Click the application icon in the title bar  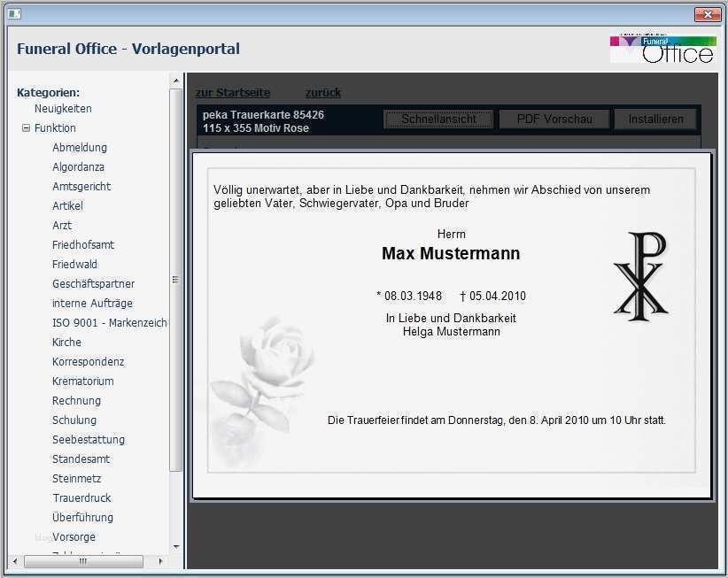[x=12, y=14]
